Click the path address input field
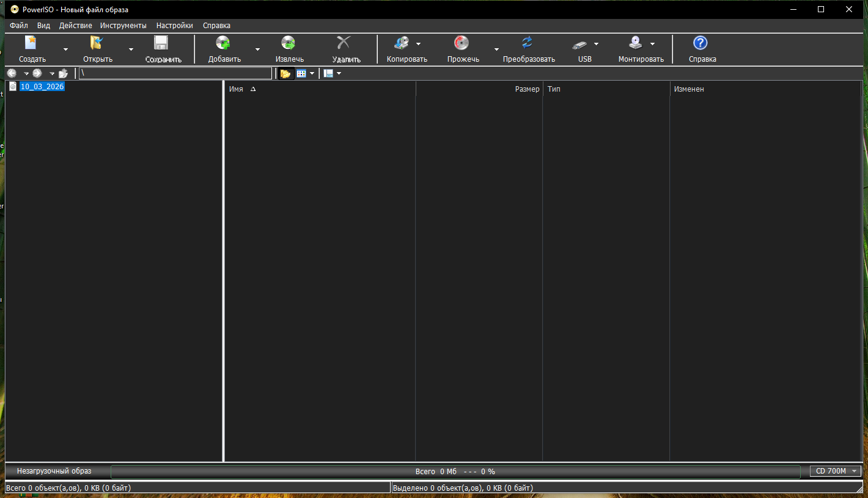 175,73
